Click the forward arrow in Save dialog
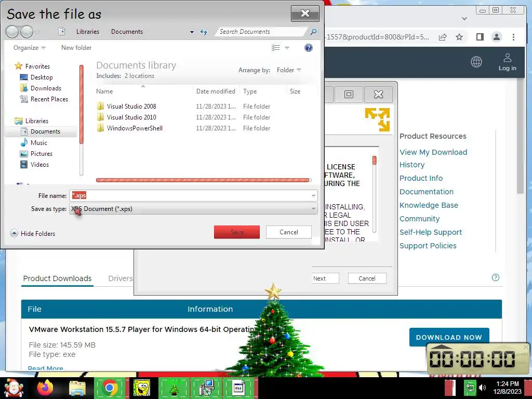The height and width of the screenshot is (399, 532). 26,32
